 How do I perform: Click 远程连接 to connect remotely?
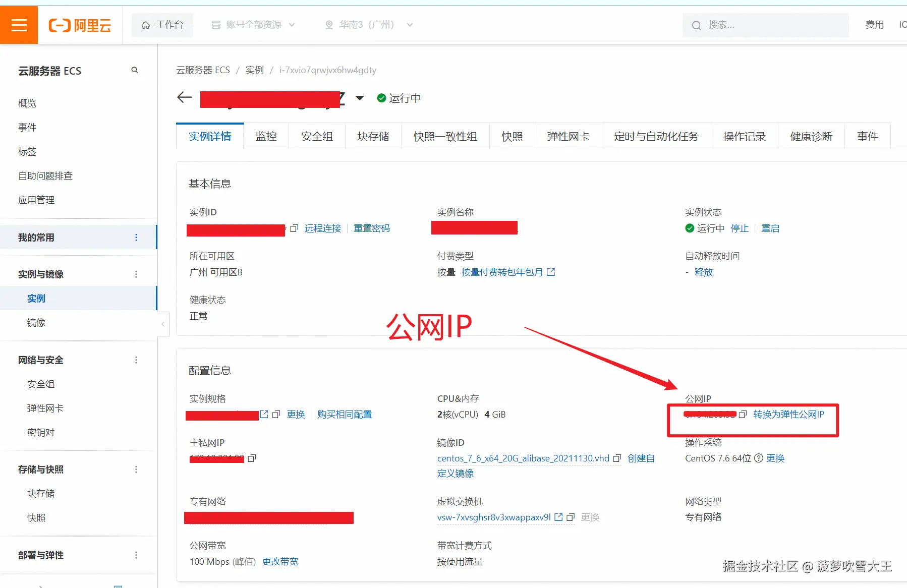coord(322,228)
